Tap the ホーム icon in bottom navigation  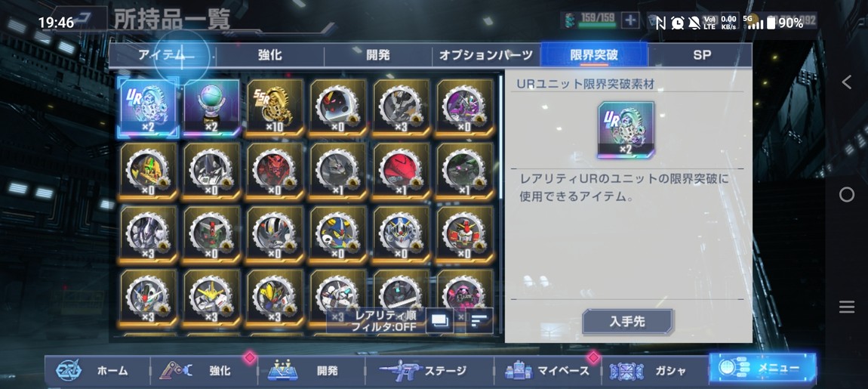(69, 370)
